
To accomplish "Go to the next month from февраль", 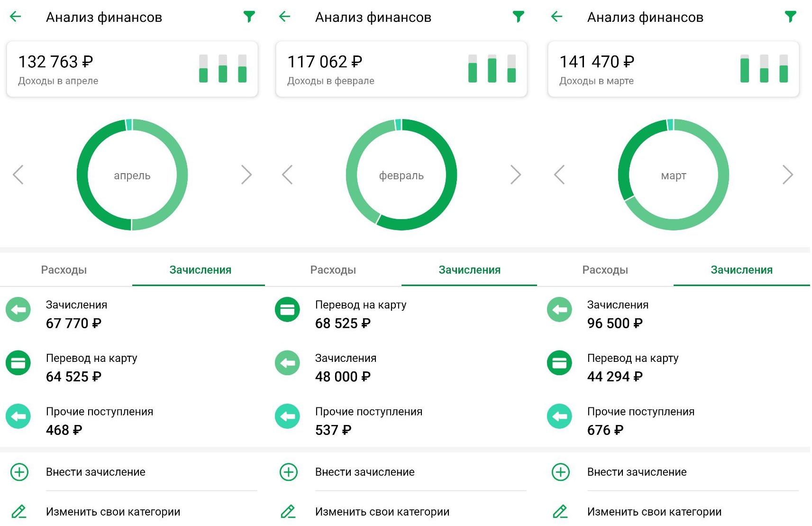I will coord(515,175).
